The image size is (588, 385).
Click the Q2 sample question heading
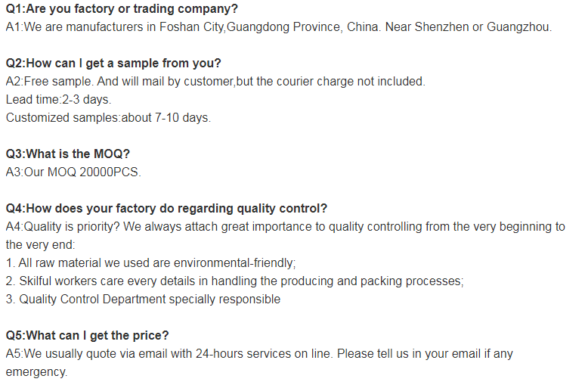pos(113,63)
